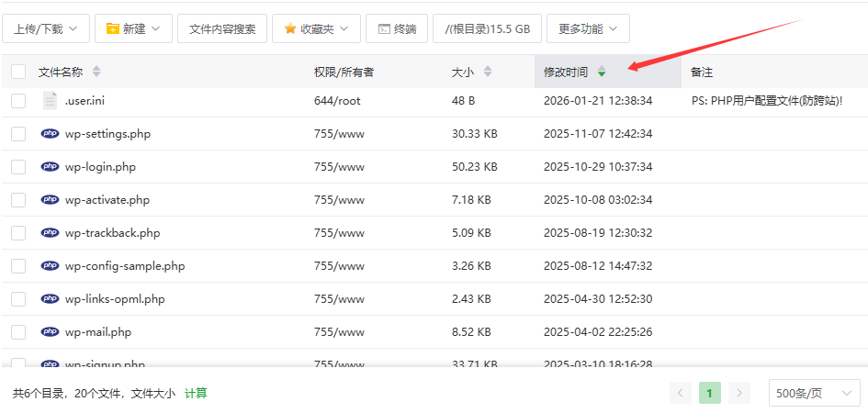Open the 收藏夹 dropdown

pyautogui.click(x=316, y=28)
